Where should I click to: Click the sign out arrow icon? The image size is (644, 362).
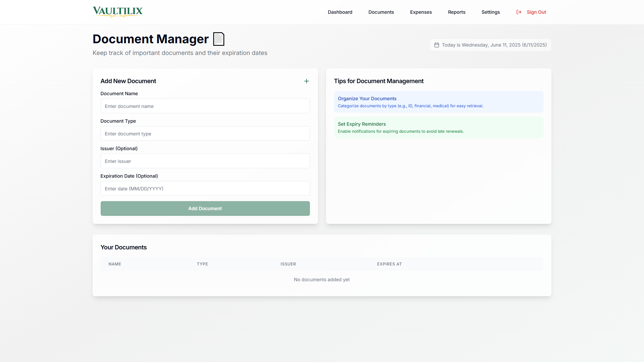point(519,12)
